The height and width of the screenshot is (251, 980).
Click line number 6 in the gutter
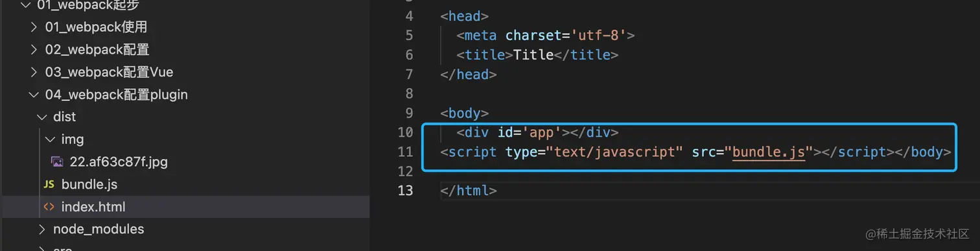coord(409,55)
